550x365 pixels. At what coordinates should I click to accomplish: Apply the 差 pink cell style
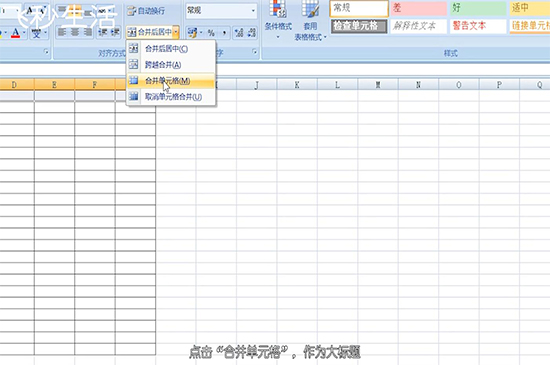point(419,8)
